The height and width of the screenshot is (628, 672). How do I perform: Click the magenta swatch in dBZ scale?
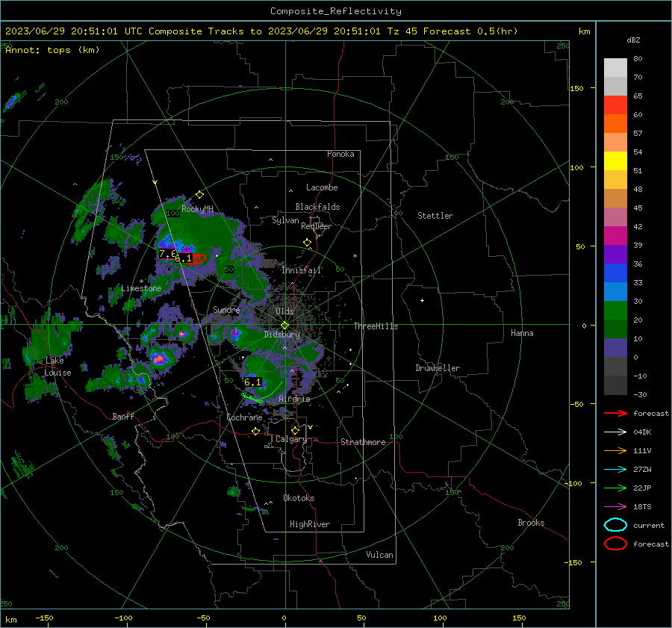click(x=615, y=236)
